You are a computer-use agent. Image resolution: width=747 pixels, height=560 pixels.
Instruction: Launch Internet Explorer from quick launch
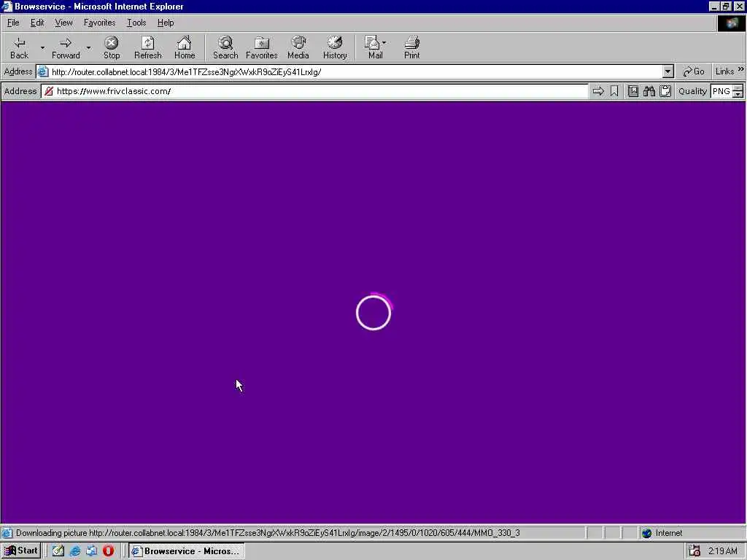[75, 551]
